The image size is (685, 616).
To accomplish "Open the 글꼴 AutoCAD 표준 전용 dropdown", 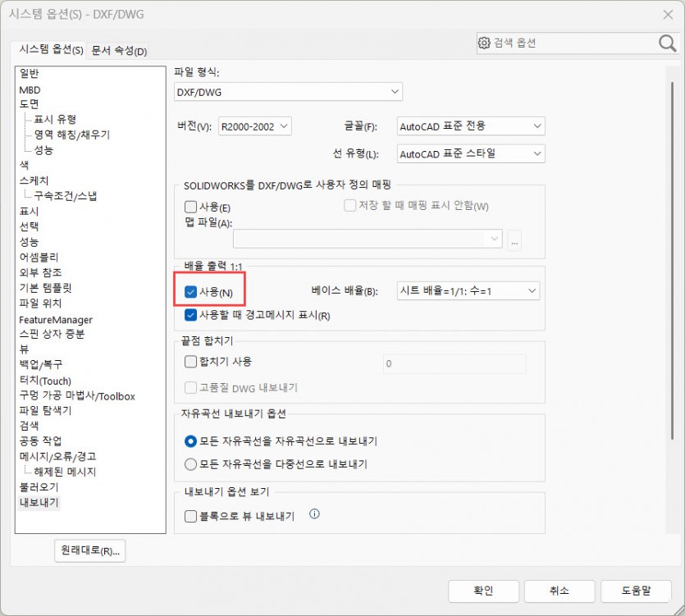I will [x=471, y=126].
